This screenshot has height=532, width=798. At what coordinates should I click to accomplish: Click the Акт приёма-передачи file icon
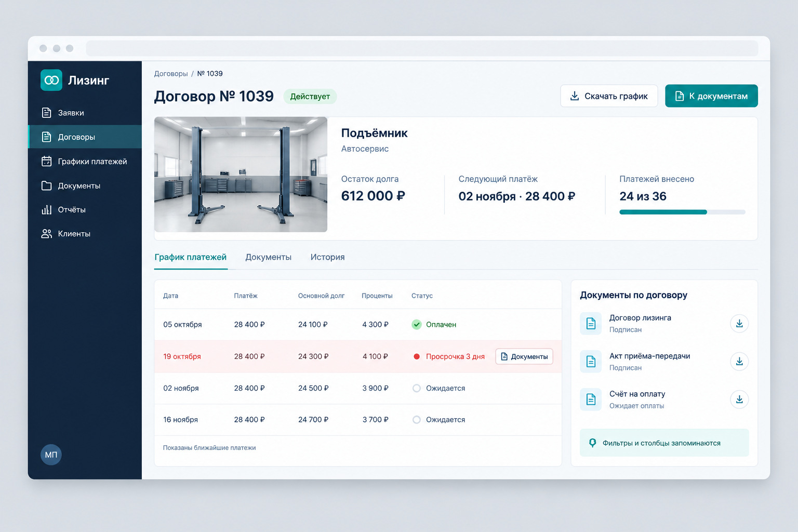click(591, 362)
